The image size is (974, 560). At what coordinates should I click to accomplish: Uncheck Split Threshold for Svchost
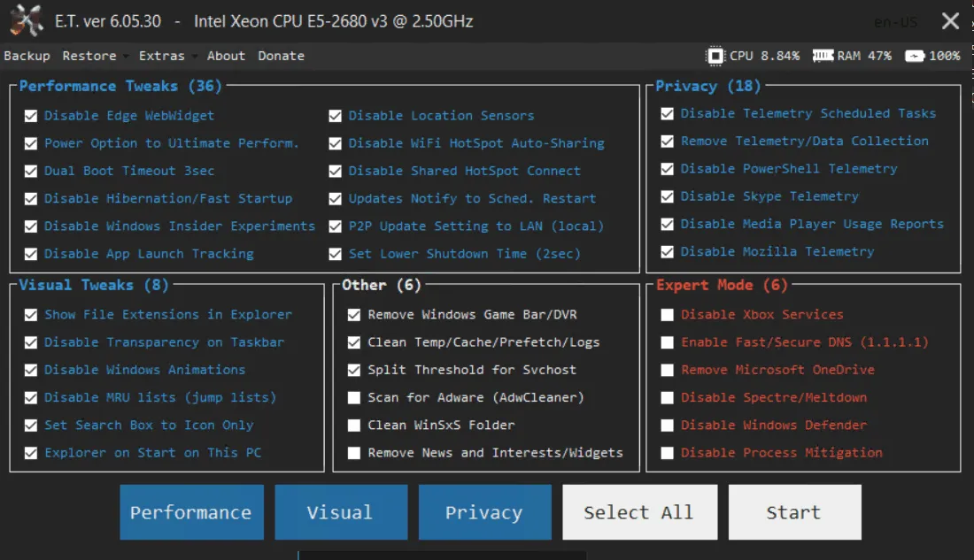tap(354, 370)
